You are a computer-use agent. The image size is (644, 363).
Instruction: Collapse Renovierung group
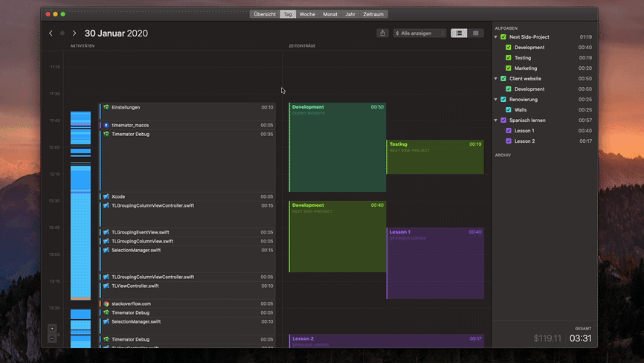pos(496,100)
